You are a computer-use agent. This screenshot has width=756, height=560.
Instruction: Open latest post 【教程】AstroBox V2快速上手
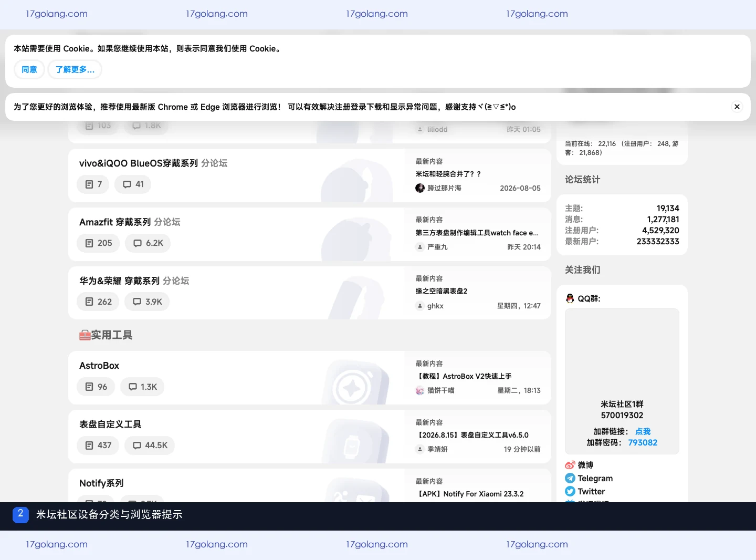point(464,376)
